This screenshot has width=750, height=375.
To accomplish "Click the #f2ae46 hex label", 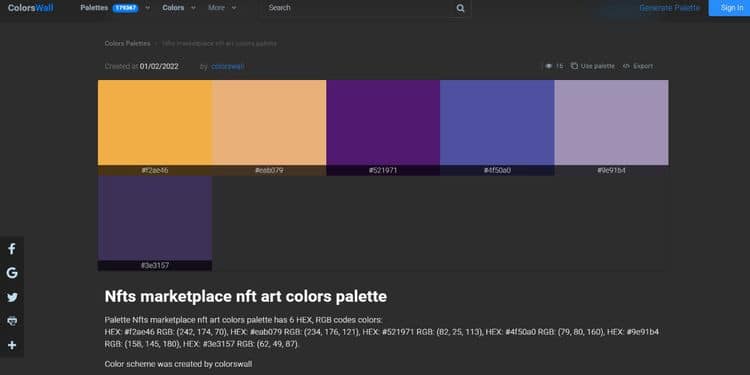I will [x=155, y=170].
